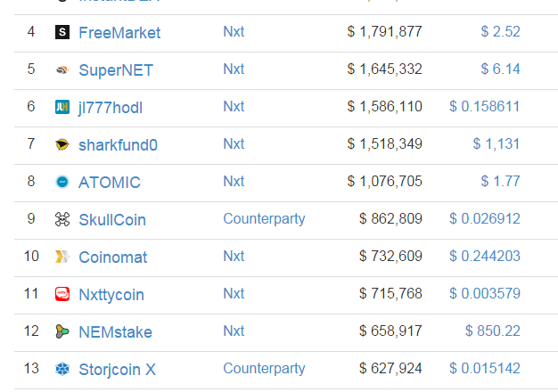
Task: Click the Storjcoin X snowflake icon
Action: (x=62, y=369)
